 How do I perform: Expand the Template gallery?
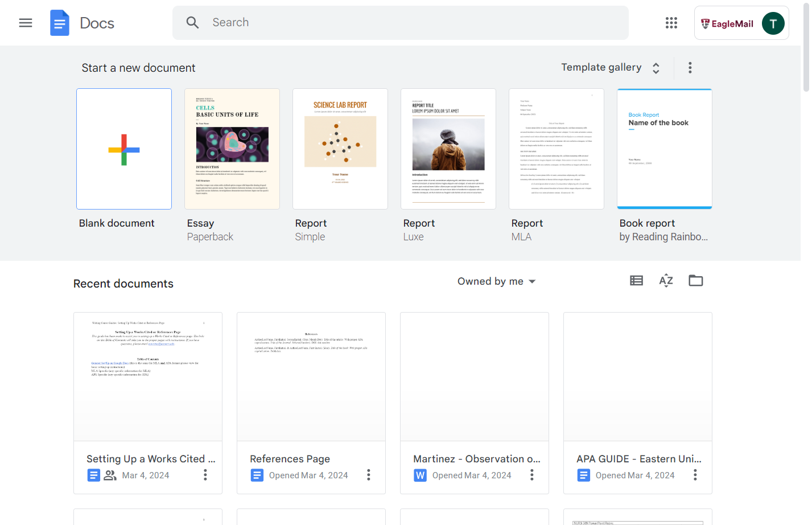(x=611, y=68)
